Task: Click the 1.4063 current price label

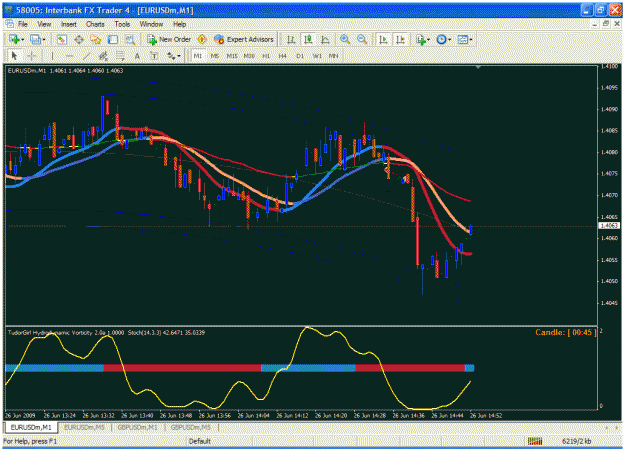Action: pyautogui.click(x=609, y=226)
